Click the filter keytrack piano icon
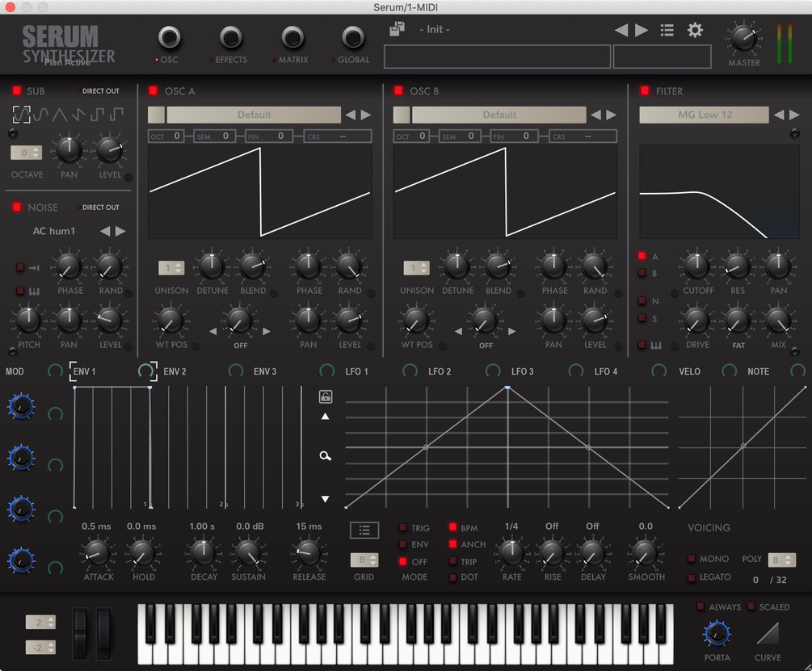 (x=656, y=345)
